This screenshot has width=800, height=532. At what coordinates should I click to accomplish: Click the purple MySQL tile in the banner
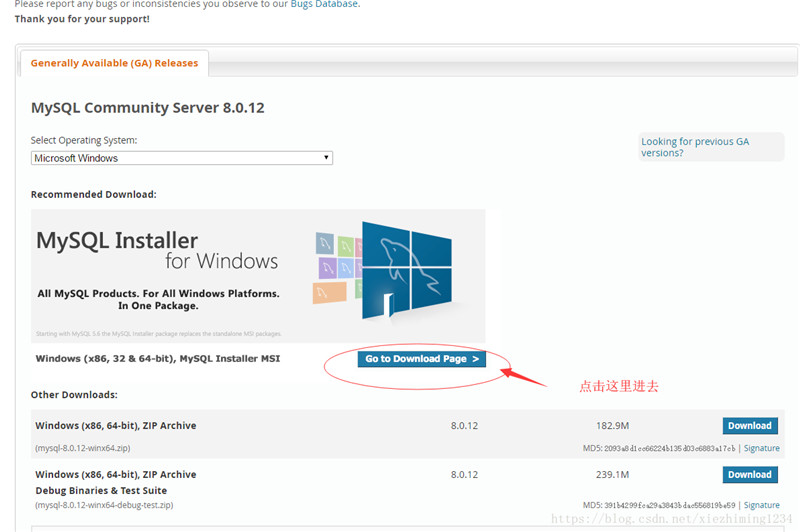click(x=325, y=268)
